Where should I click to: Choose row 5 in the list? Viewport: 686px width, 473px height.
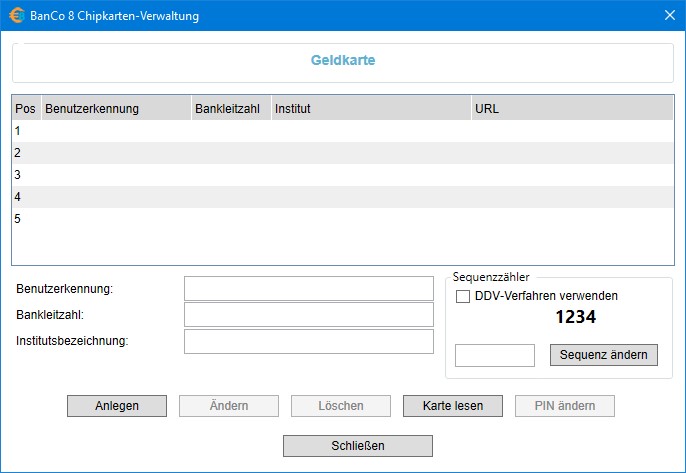pyautogui.click(x=342, y=219)
